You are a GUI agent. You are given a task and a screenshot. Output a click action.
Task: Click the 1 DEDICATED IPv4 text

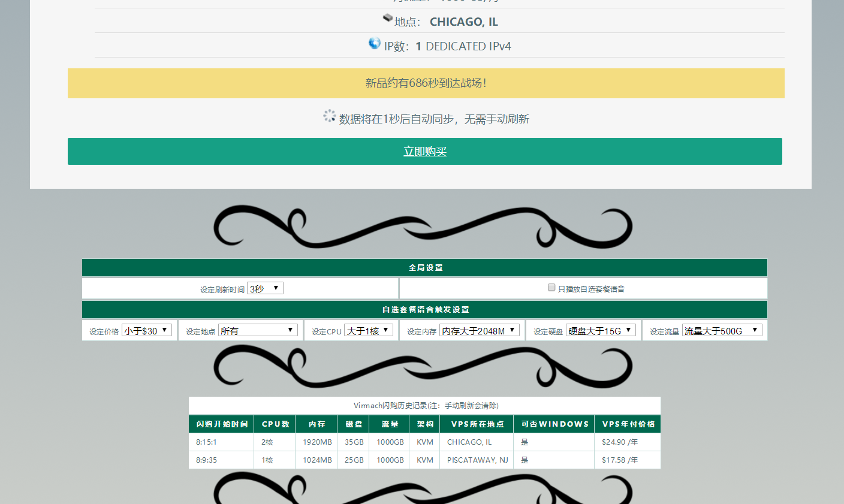(463, 46)
